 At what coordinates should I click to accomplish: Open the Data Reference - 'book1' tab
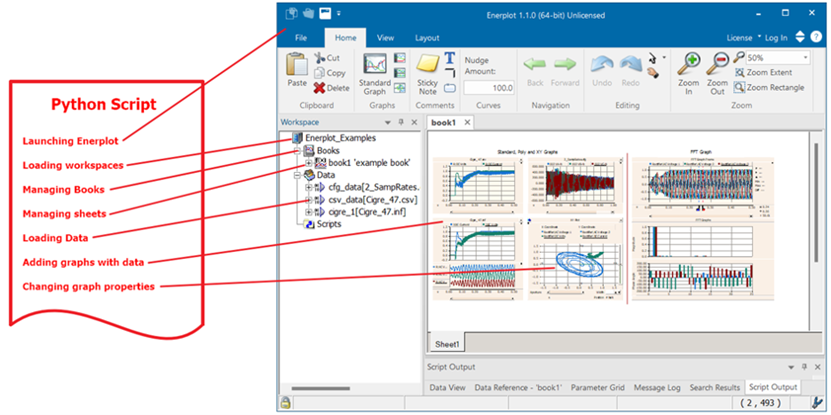tap(518, 387)
